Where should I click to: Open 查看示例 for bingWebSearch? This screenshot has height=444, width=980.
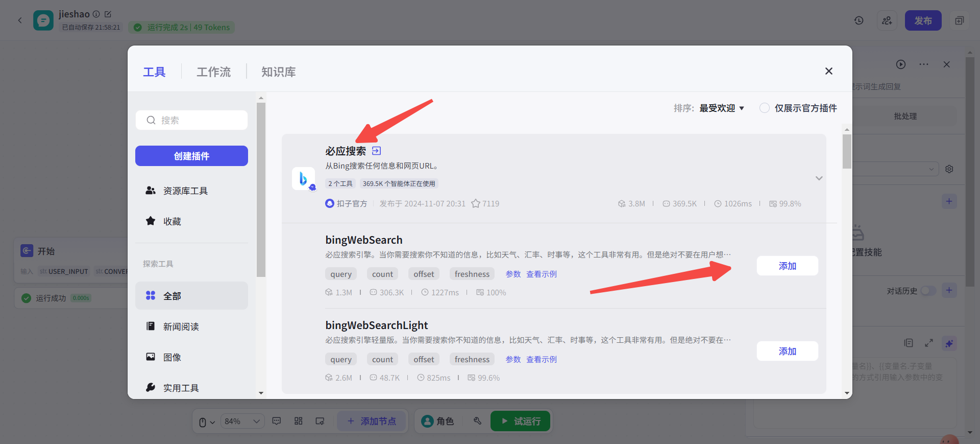542,274
